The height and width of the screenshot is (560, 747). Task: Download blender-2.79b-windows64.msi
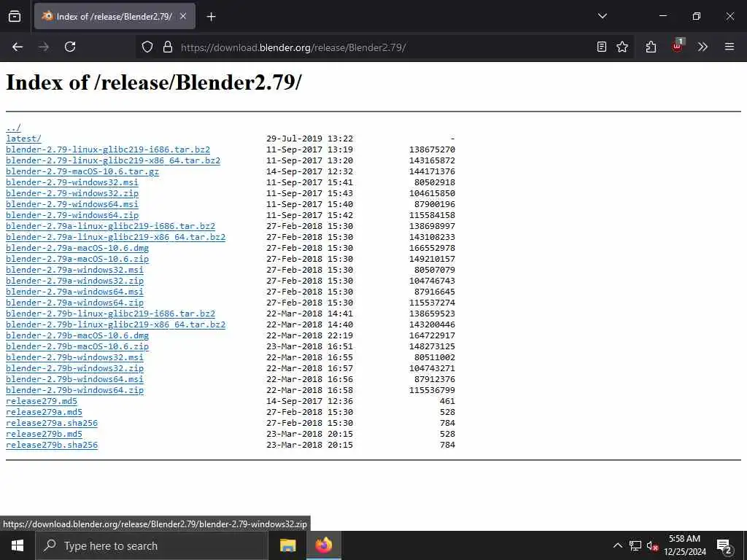pos(75,379)
